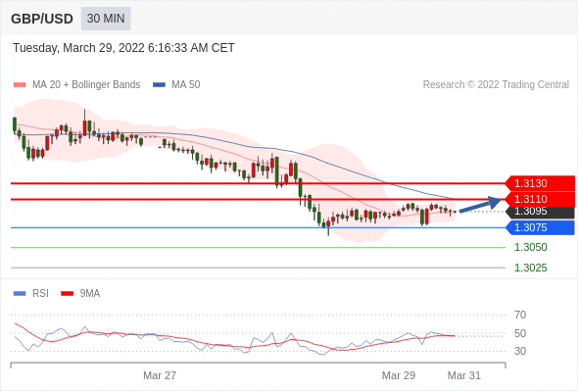
Task: Click the 9MA legend label
Action: 90,294
